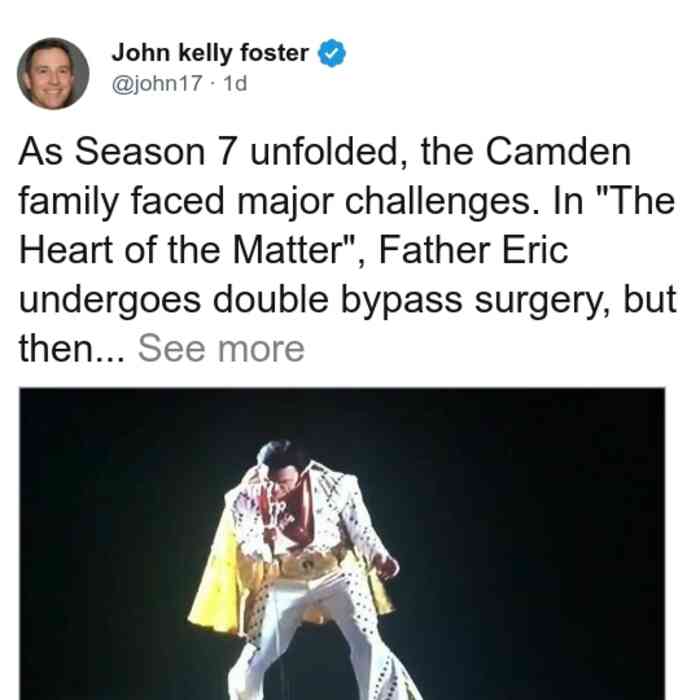Visit the @john17 handle
700x700 pixels.
[157, 83]
